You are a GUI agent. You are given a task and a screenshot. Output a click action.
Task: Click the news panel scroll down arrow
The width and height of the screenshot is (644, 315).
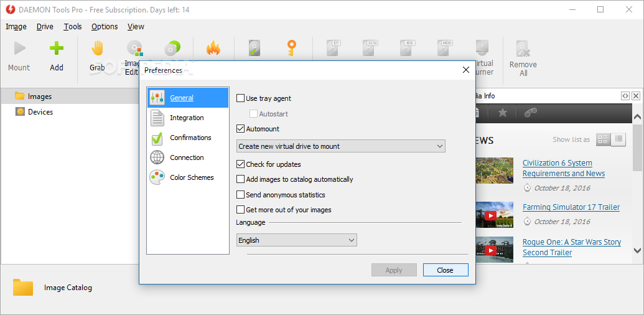point(637,250)
